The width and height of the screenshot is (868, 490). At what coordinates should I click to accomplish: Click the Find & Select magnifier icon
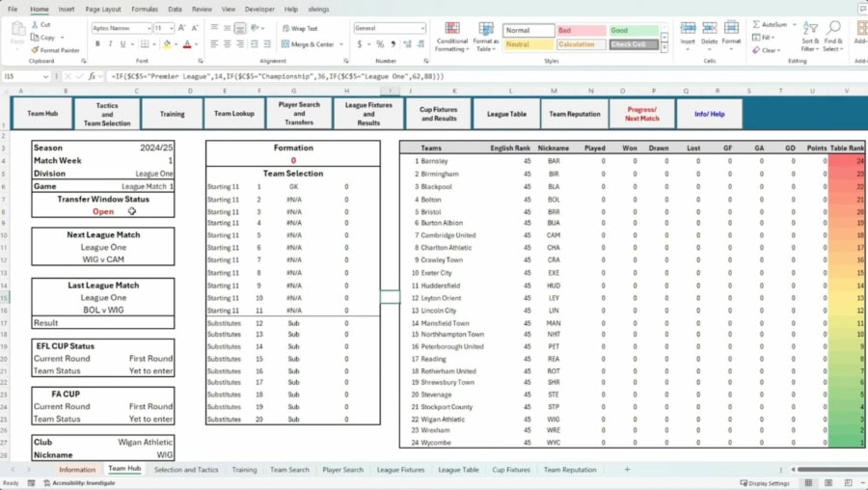[x=833, y=33]
